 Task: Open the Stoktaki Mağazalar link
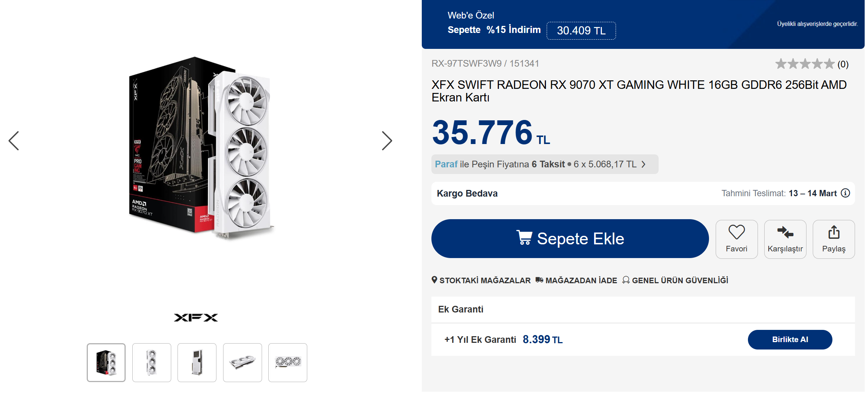click(x=481, y=280)
